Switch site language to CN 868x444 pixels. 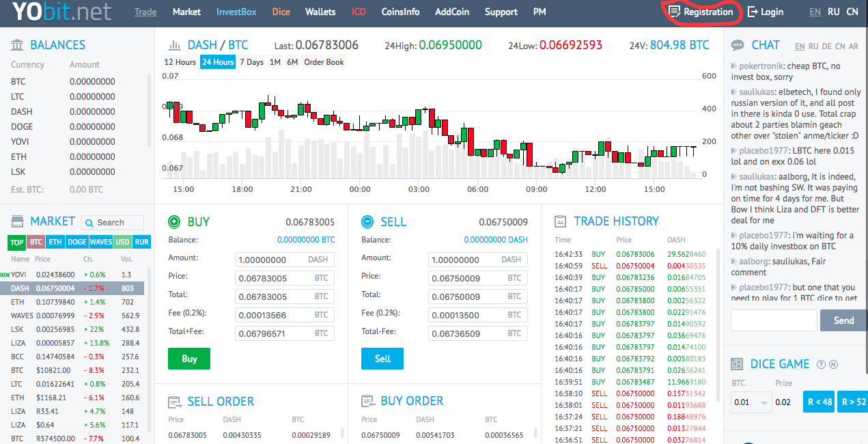click(x=852, y=12)
